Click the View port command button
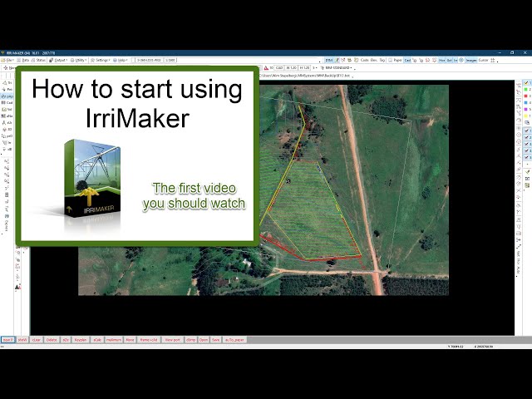Viewport: 532px width, 399px height. click(x=173, y=340)
